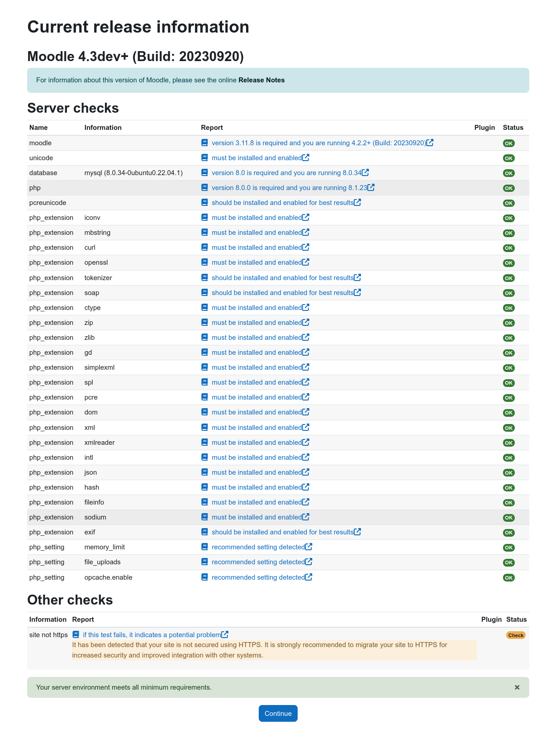Click the external-link icon in the xml row
Screen dimensions: 560x729
306,427
